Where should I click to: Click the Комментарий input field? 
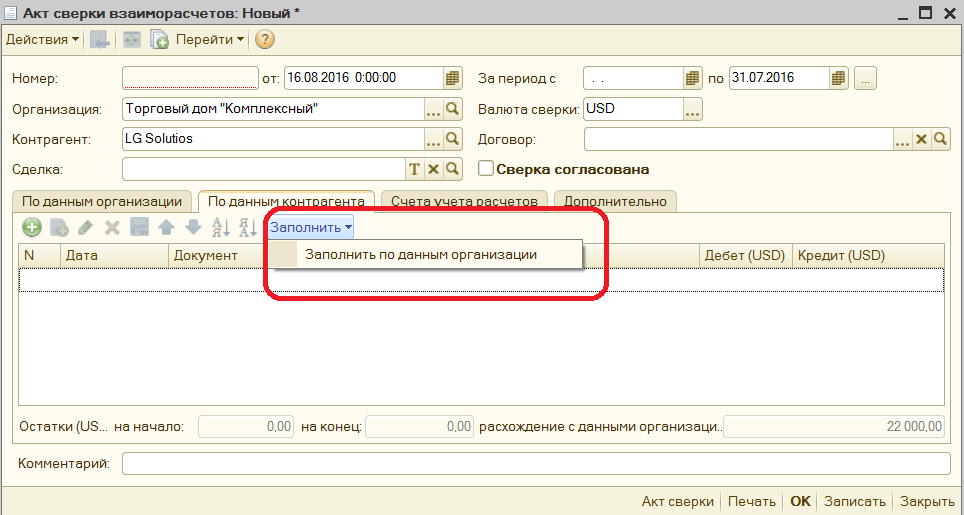(x=536, y=463)
